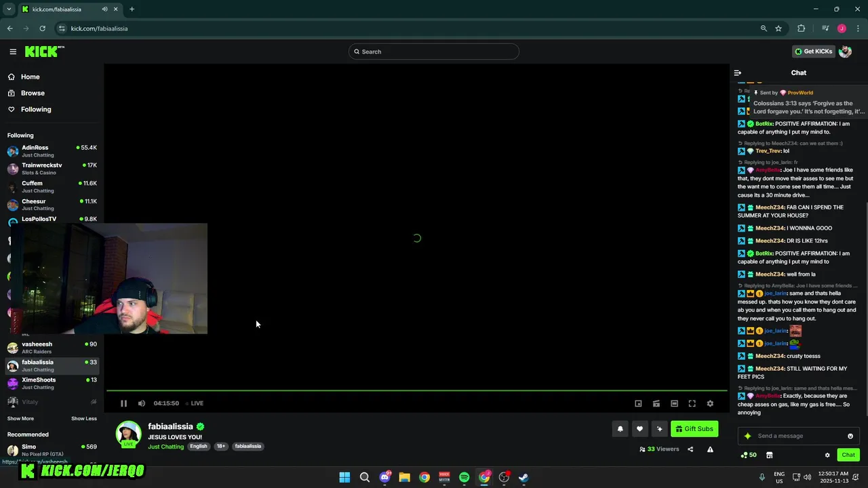View the 33 Viewers count
Image resolution: width=868 pixels, height=488 pixels.
(x=659, y=449)
